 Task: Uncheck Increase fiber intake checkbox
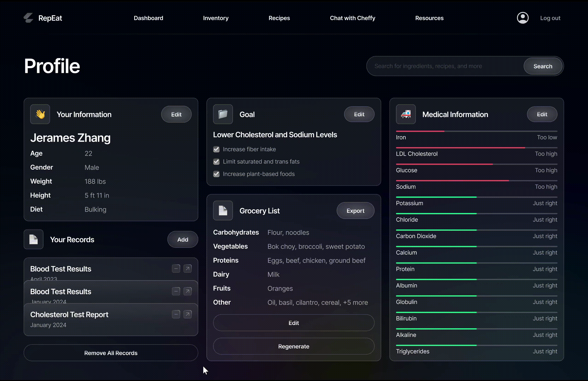(x=216, y=149)
